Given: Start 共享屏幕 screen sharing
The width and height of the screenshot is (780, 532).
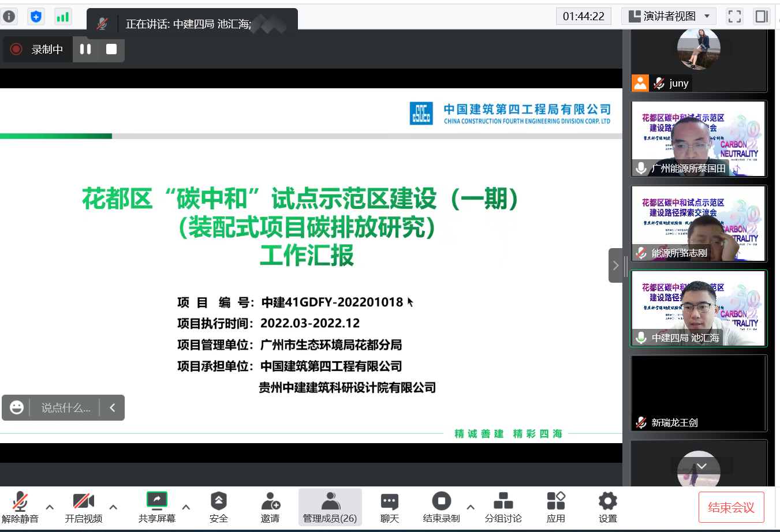Looking at the screenshot, I should pyautogui.click(x=157, y=507).
